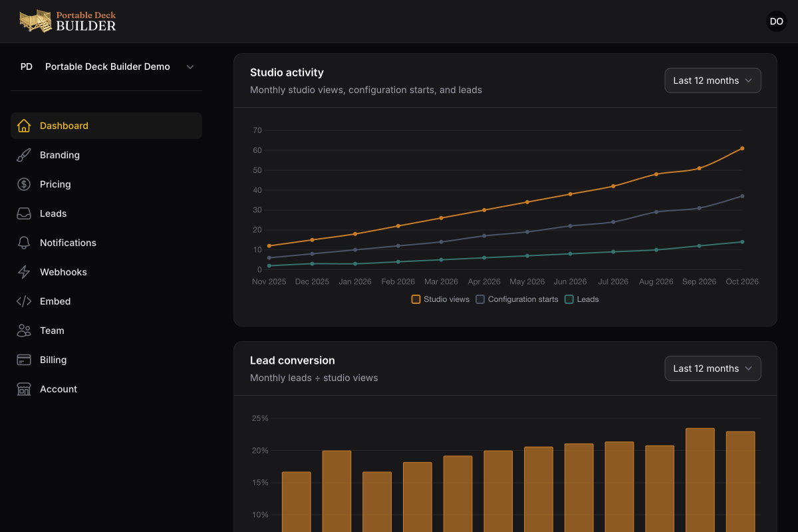This screenshot has width=798, height=532.
Task: Click the Account storefront icon
Action: [24, 389]
